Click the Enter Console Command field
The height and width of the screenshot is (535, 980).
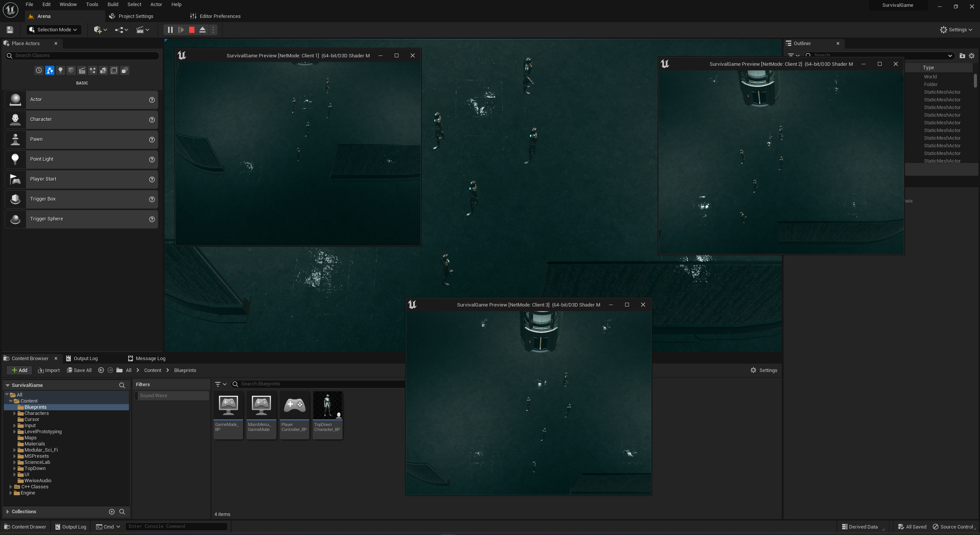click(176, 526)
